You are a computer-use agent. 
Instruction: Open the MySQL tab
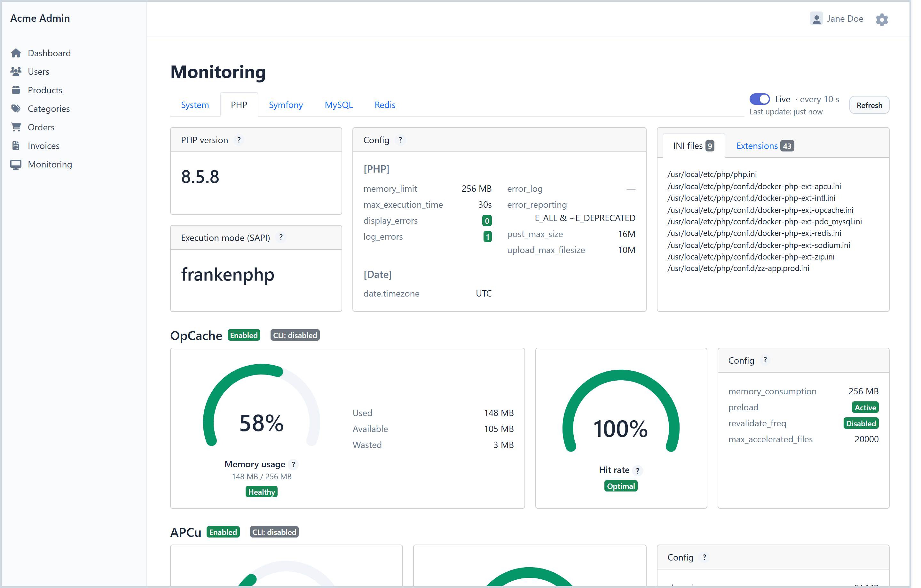click(x=338, y=105)
